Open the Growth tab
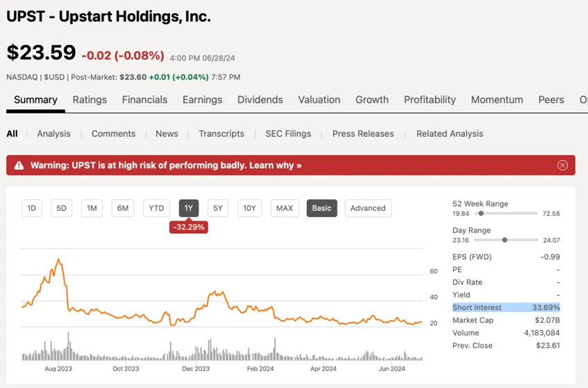588x388 pixels. [372, 100]
